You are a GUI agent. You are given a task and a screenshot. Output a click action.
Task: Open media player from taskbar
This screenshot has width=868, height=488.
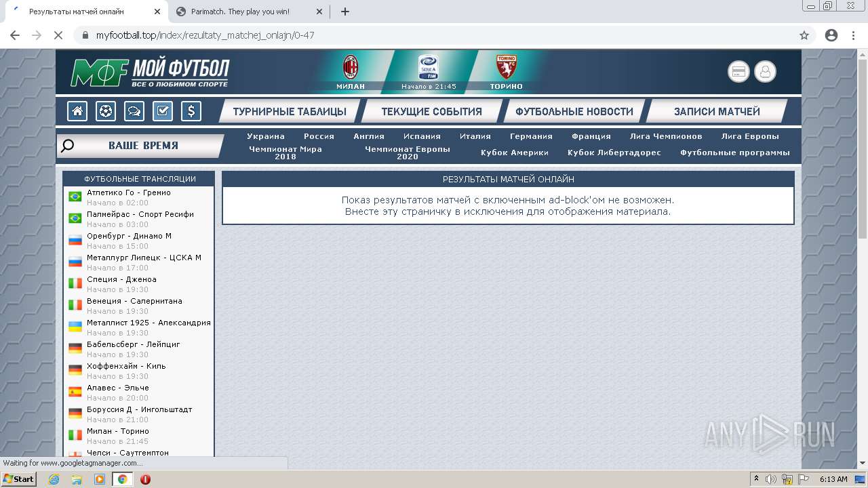(x=100, y=479)
